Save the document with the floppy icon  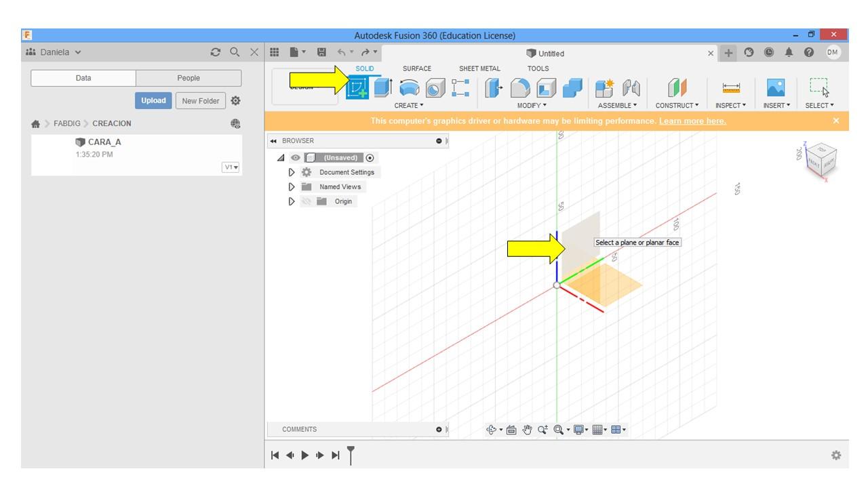click(321, 52)
